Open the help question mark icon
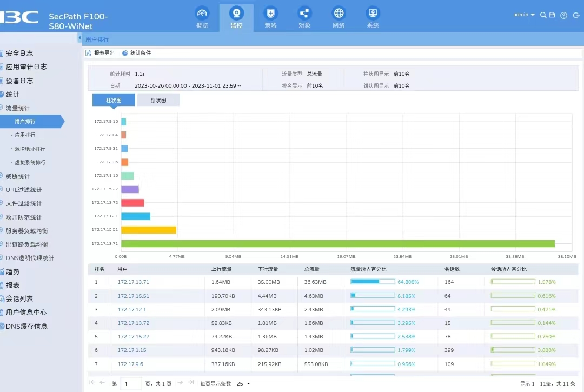Screen dimensions: 584x392 tap(563, 15)
